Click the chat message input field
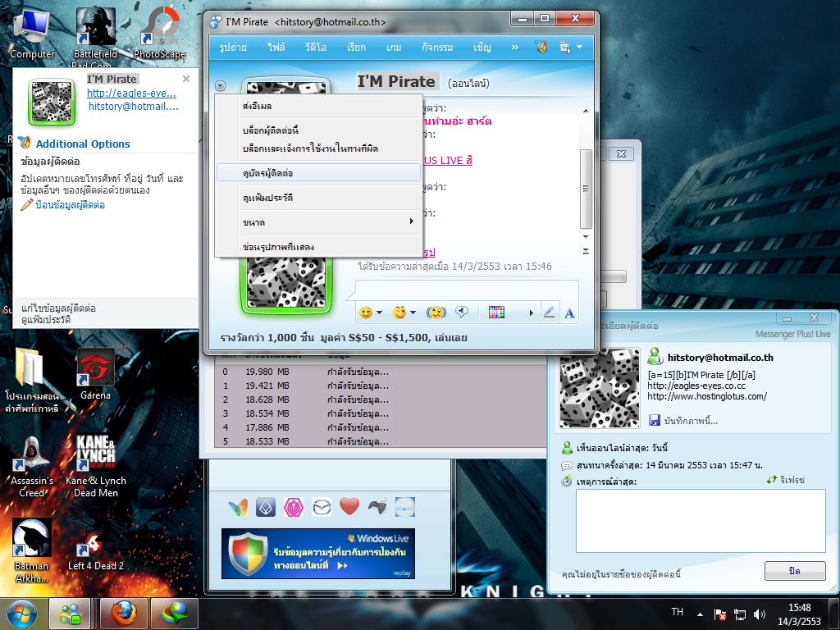Viewport: 840px width, 630px height. (x=467, y=290)
